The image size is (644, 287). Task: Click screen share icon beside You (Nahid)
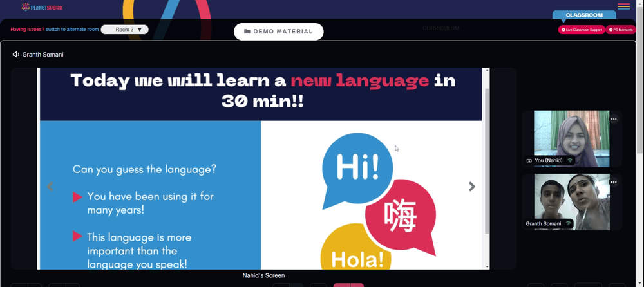pyautogui.click(x=529, y=160)
